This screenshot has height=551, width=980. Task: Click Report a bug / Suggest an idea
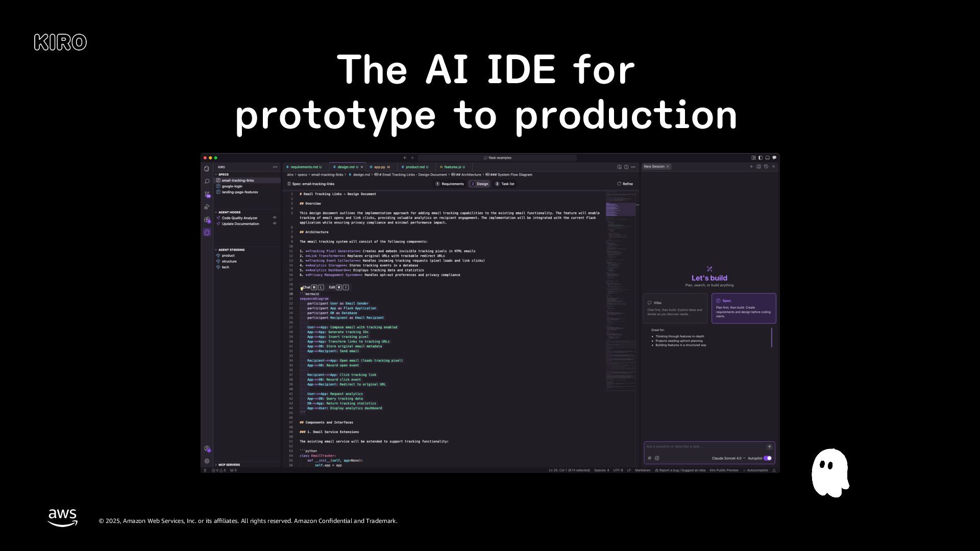(x=680, y=470)
